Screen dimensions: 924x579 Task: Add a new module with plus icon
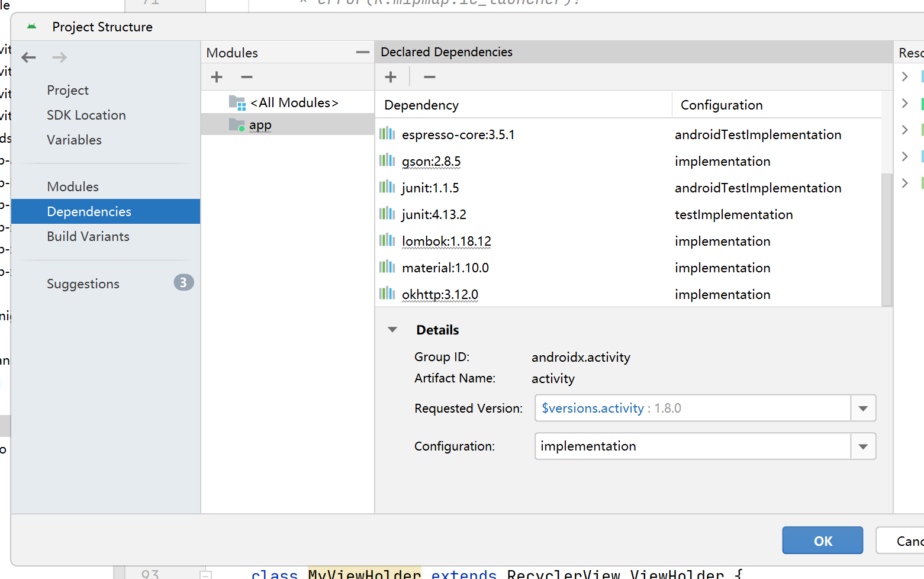[217, 77]
